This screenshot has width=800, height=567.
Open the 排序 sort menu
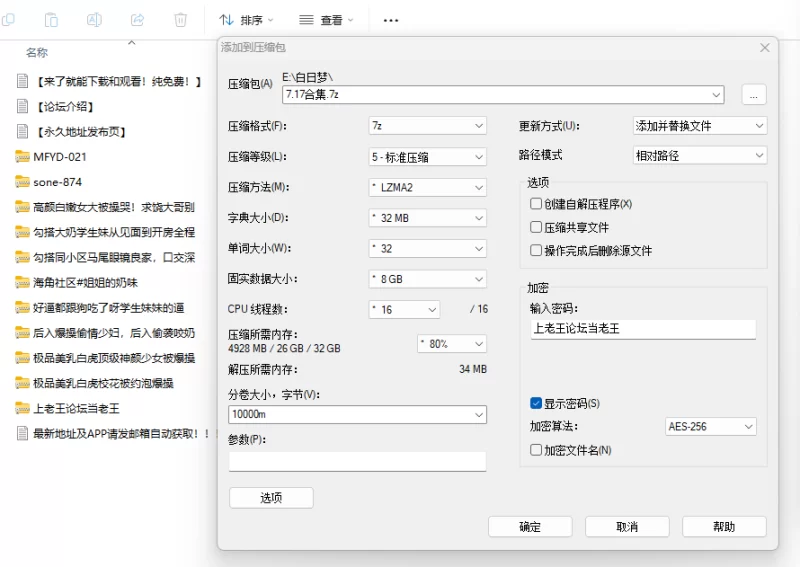(x=247, y=20)
